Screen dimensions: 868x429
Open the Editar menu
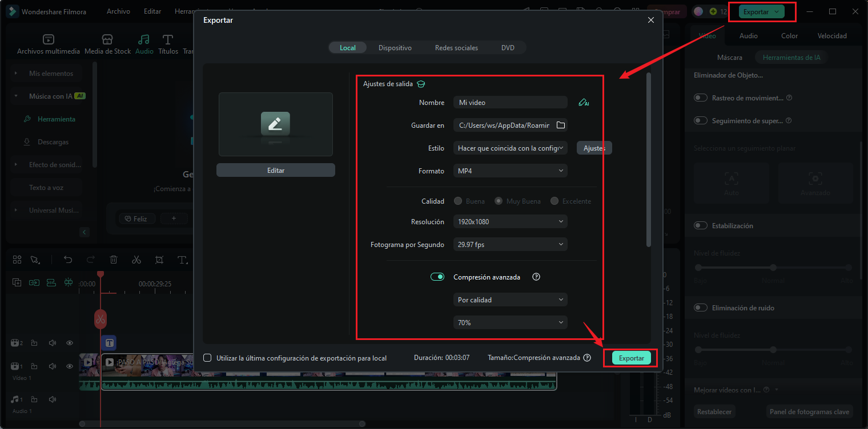tap(152, 11)
